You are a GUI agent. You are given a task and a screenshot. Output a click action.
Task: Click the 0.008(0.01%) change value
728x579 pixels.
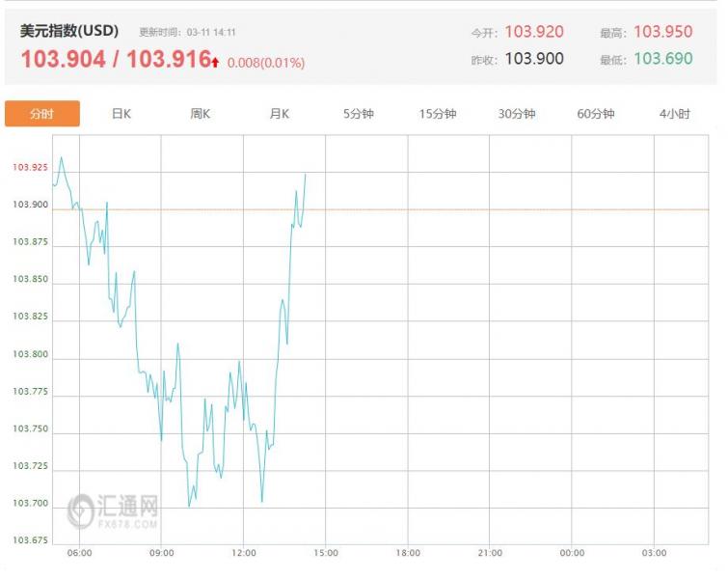[x=266, y=63]
